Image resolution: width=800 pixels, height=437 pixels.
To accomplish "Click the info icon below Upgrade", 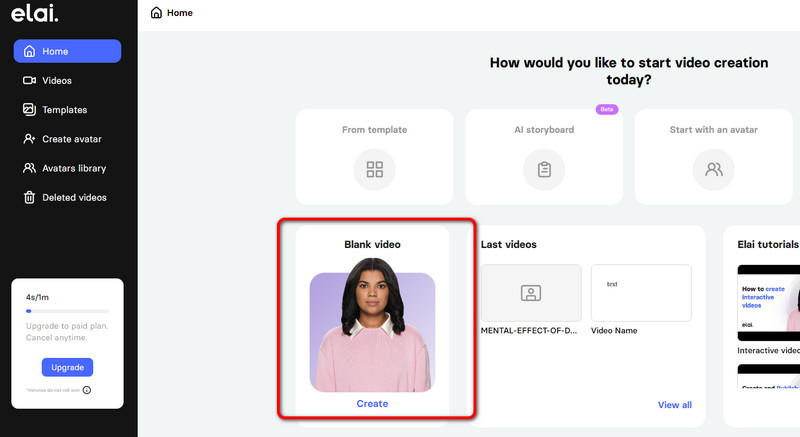I will pyautogui.click(x=87, y=390).
